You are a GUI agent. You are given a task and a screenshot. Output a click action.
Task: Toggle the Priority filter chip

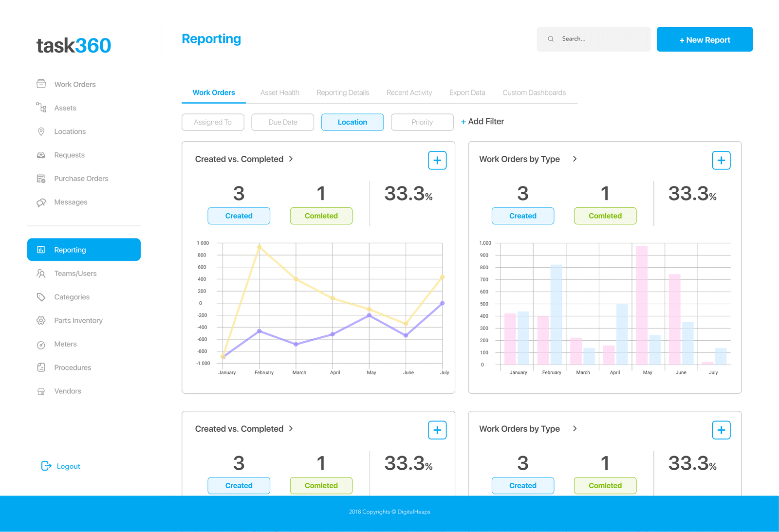[422, 122]
